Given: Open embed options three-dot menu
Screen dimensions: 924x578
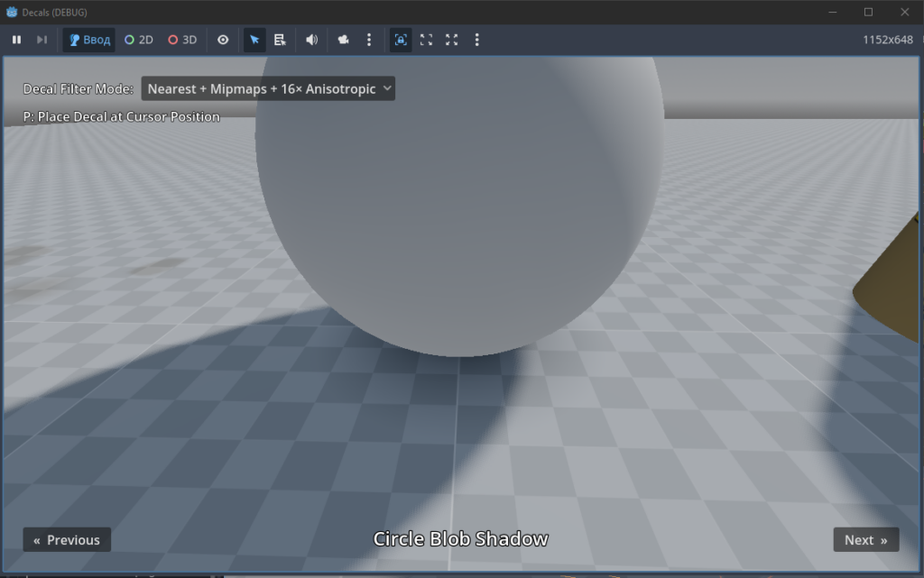Looking at the screenshot, I should point(476,40).
